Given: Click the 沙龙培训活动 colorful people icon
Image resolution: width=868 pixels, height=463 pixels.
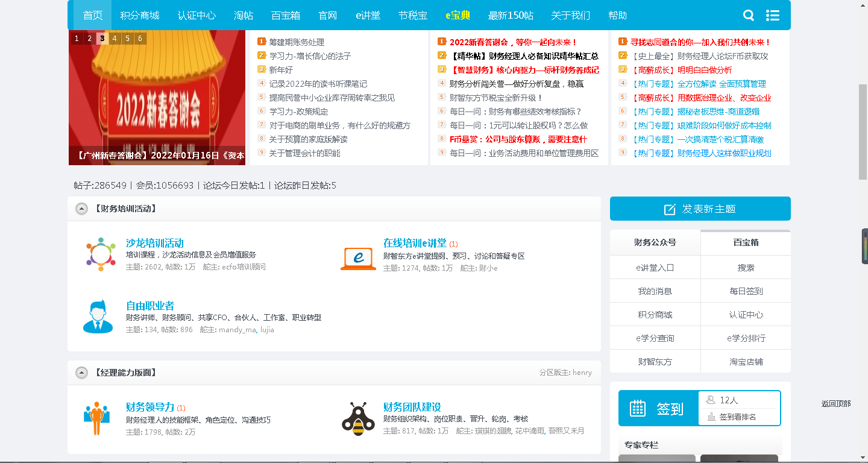Looking at the screenshot, I should pos(101,254).
